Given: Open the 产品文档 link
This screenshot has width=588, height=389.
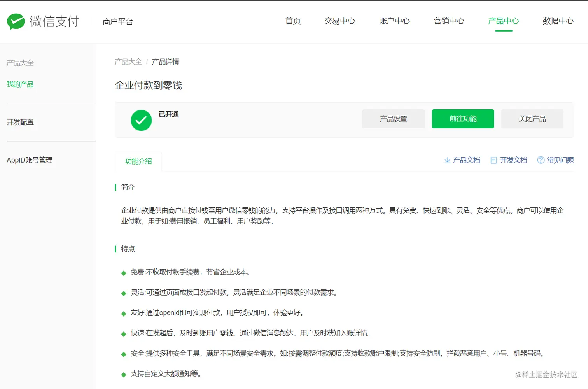Looking at the screenshot, I should (x=466, y=160).
